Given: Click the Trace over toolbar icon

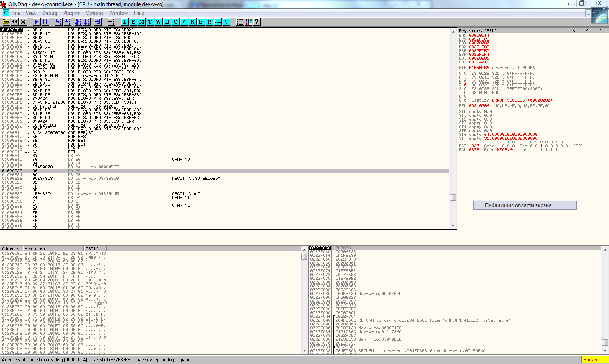Looking at the screenshot, I should [87, 22].
